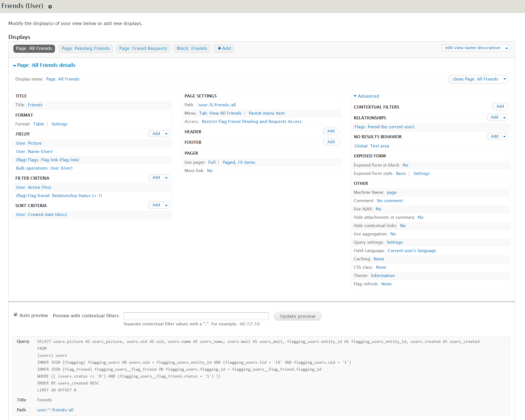Viewport: 525px width, 420px height.
Task: Add a header to the view
Action: [331, 131]
